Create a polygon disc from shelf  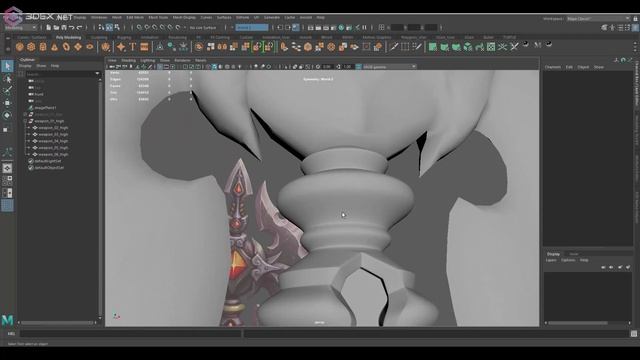[90, 47]
